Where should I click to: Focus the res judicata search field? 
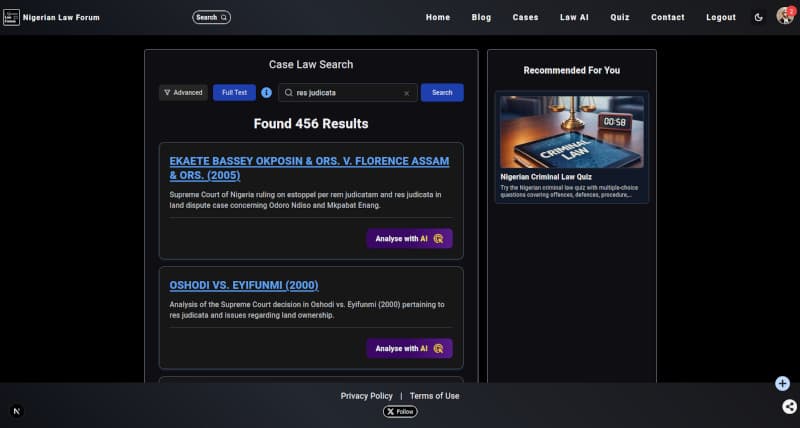pyautogui.click(x=347, y=93)
